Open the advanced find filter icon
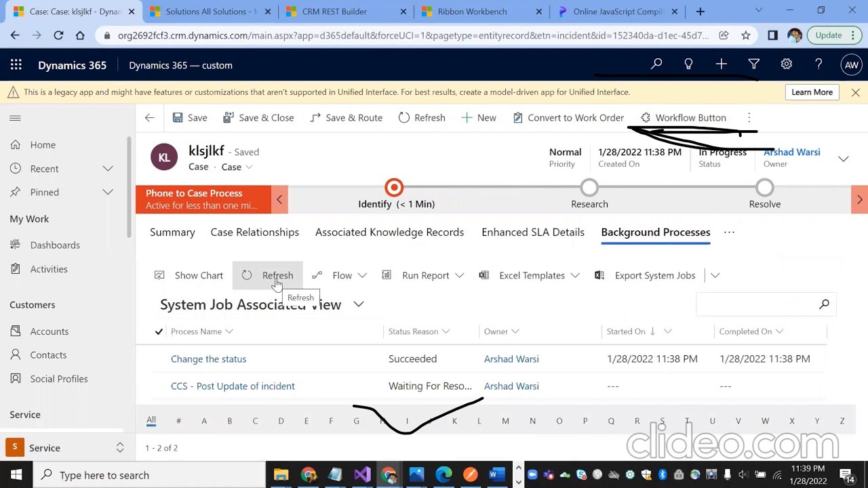This screenshot has height=488, width=868. (753, 64)
